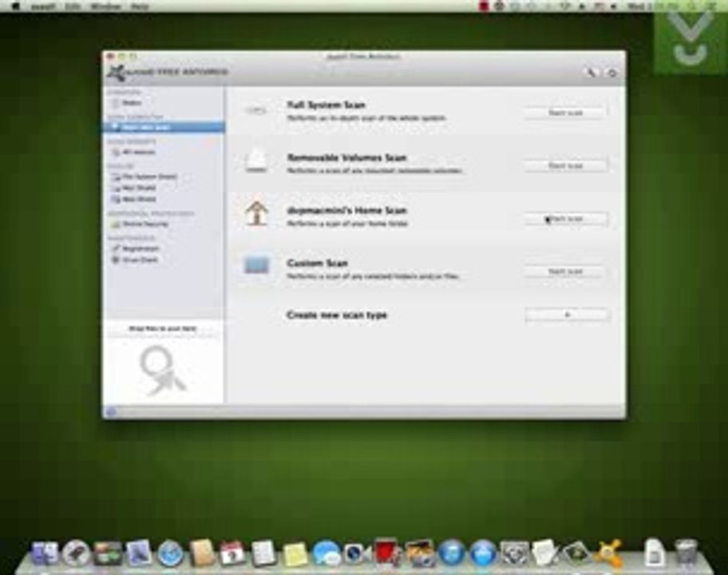Viewport: 728px width, 575px height.
Task: Click the small icon in window's bottom-left corner
Action: (x=111, y=411)
